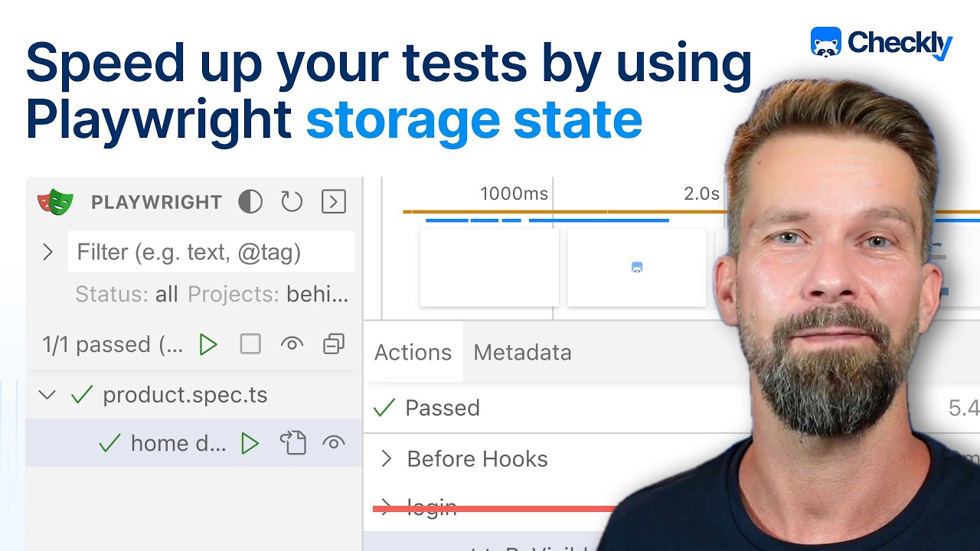Toggle the light/dark color mode icon
The image size is (980, 551).
click(x=250, y=202)
